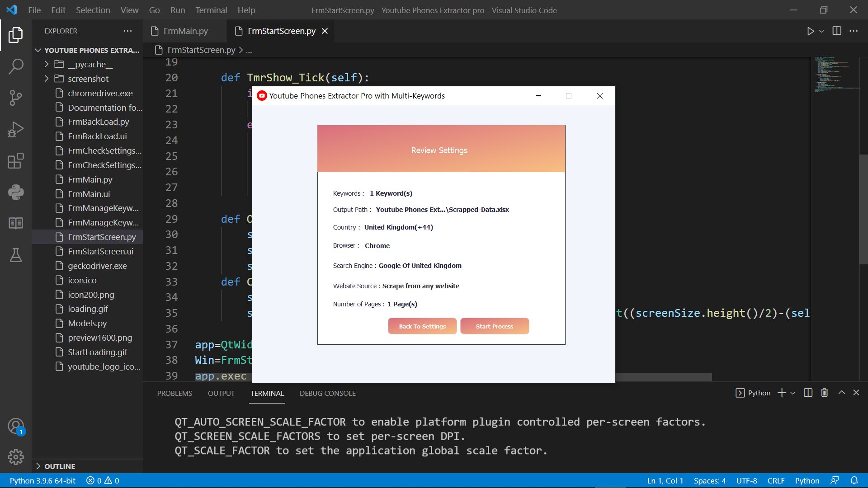Open the Source Control view
868x488 pixels.
(x=16, y=98)
